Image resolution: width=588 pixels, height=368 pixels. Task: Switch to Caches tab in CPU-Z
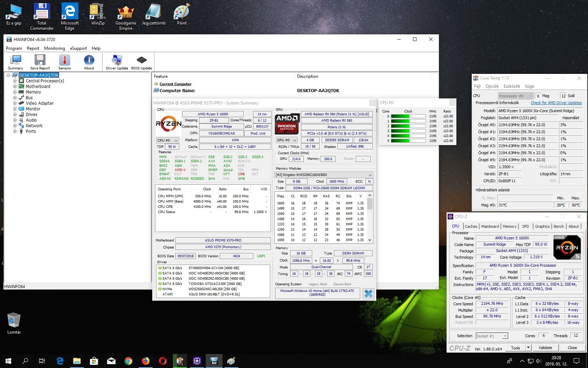[x=471, y=226]
